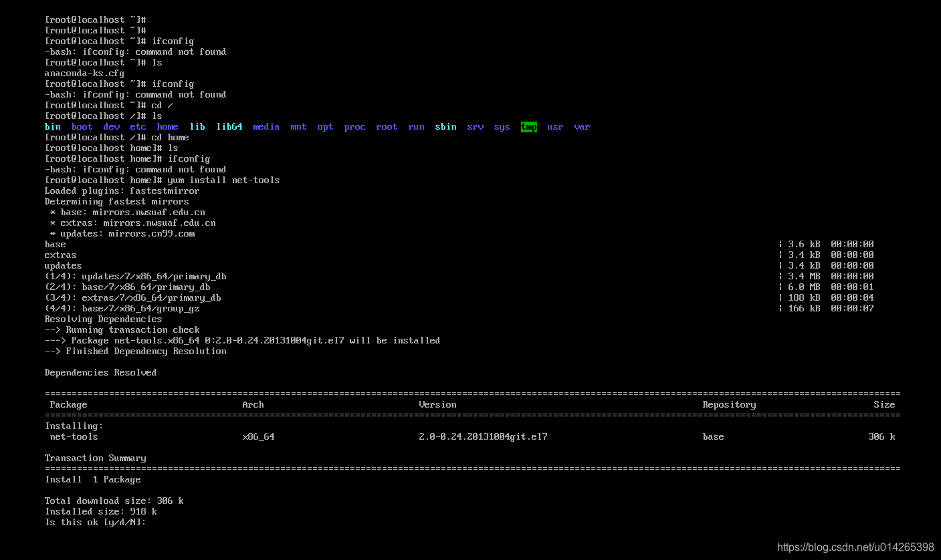The image size is (941, 560).
Task: Click the 'Resolving Dependencies' line
Action: 104,319
